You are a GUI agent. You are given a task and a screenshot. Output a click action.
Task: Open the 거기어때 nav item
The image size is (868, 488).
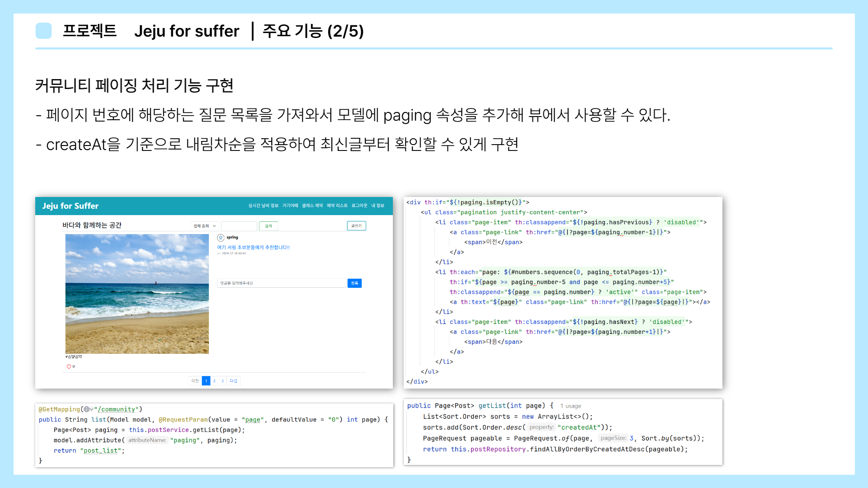(x=290, y=206)
